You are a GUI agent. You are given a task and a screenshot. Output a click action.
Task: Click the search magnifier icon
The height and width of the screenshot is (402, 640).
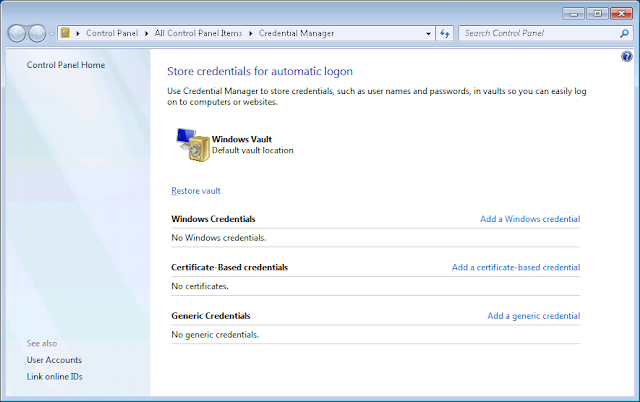[624, 33]
